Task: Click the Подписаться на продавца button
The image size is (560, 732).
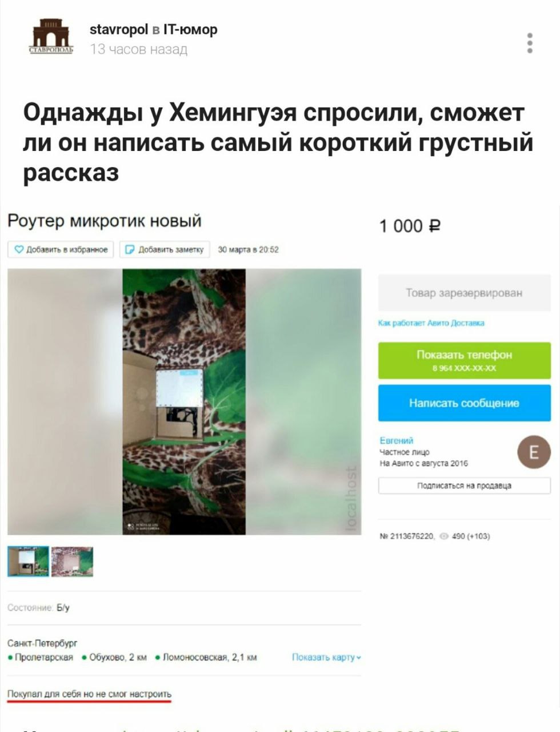Action: pyautogui.click(x=464, y=486)
